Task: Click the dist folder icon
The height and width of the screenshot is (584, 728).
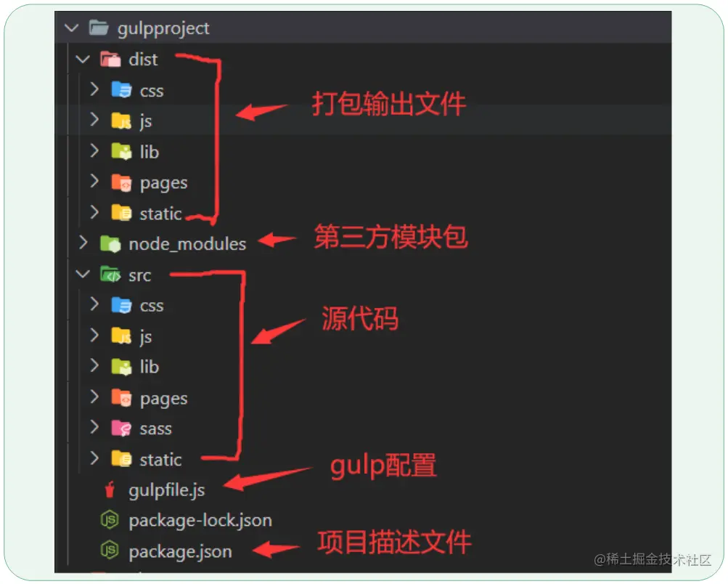Action: tap(110, 60)
